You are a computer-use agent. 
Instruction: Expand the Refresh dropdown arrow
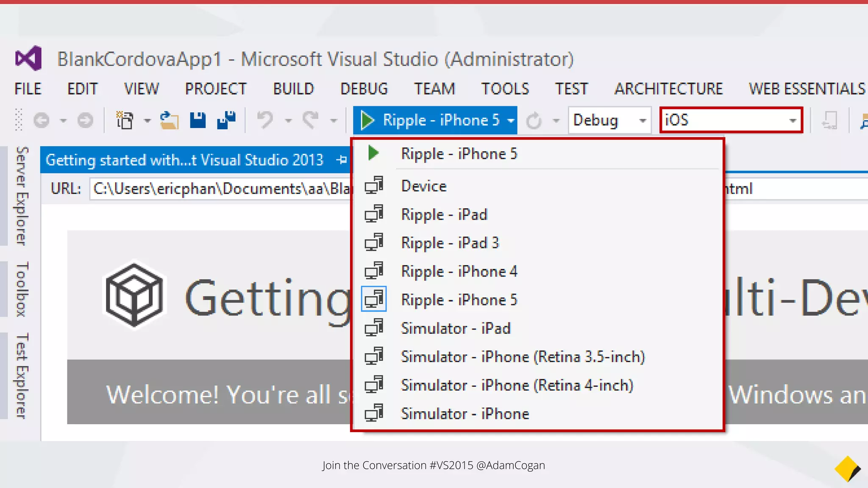pyautogui.click(x=556, y=121)
